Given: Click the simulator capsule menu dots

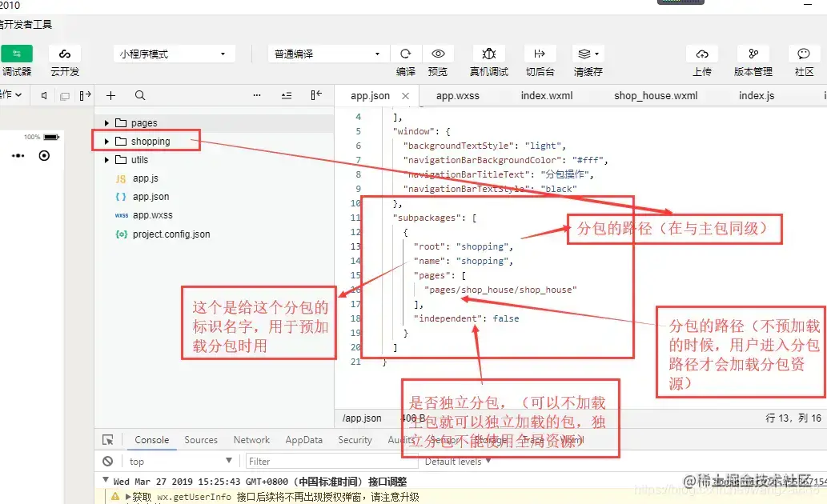Looking at the screenshot, I should (18, 155).
